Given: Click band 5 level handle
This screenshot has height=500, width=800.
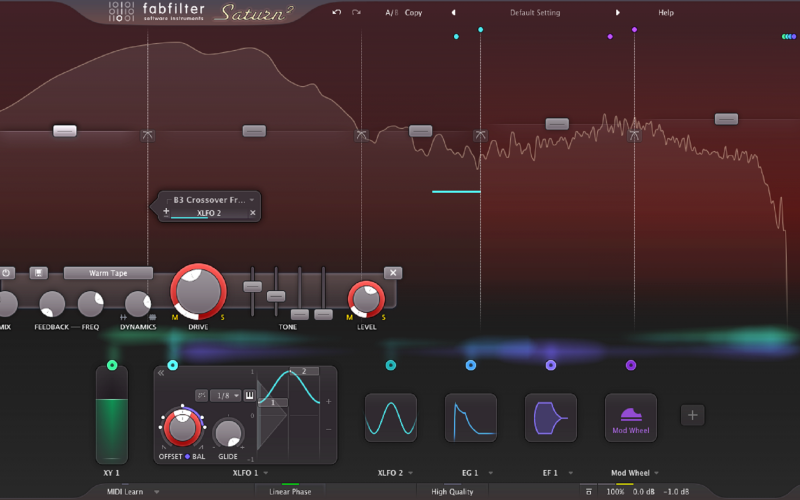Looking at the screenshot, I should point(727,119).
